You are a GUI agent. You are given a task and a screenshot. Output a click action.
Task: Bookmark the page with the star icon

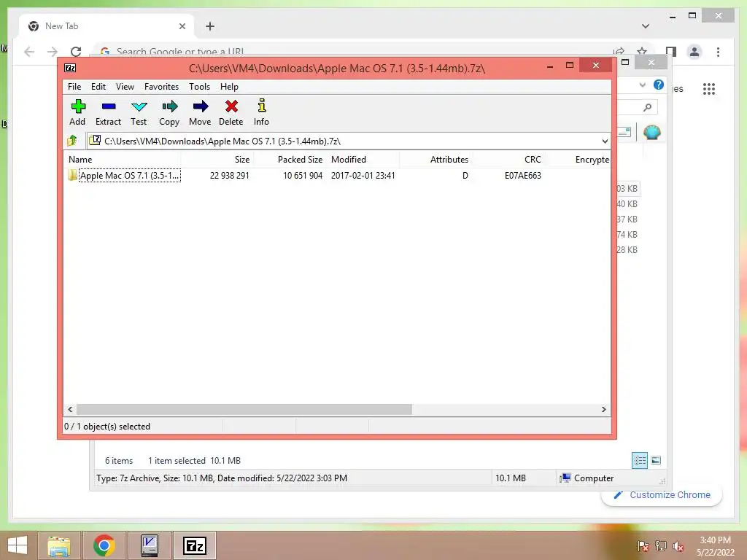[x=642, y=51]
